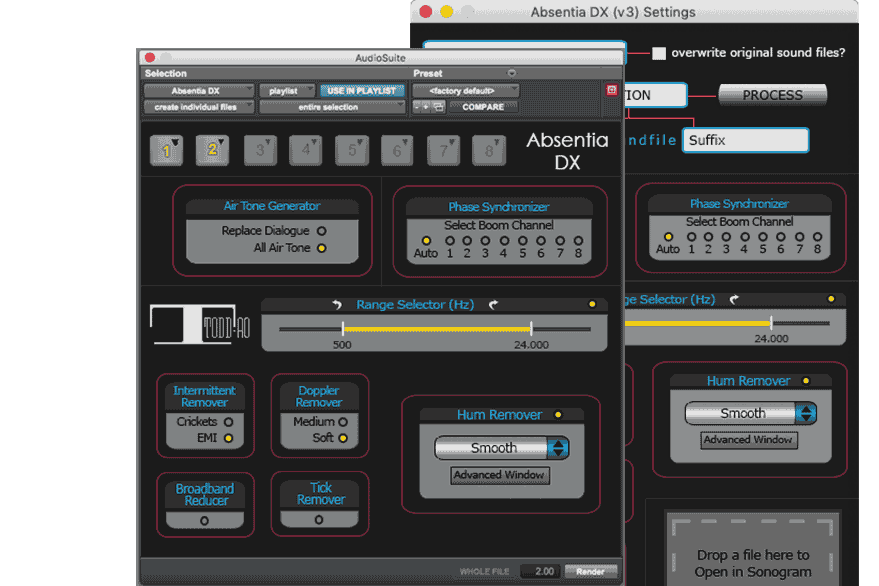Select Auto boom channel in AudioSuite
Viewport: 879px width, 586px height.
pyautogui.click(x=426, y=241)
